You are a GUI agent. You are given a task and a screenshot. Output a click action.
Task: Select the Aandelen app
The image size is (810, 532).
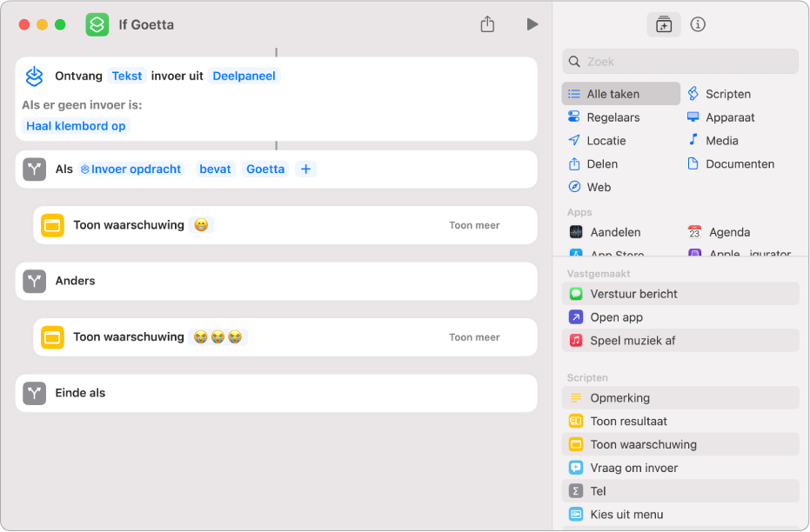coord(605,232)
